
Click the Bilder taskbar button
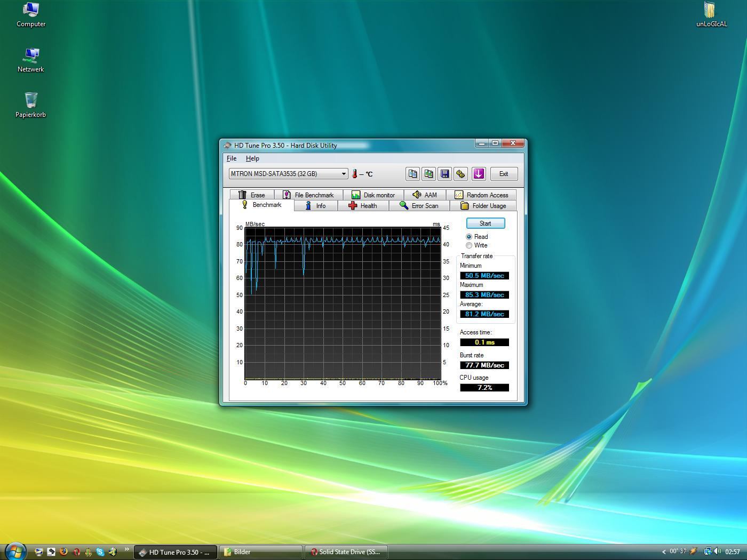[x=260, y=552]
